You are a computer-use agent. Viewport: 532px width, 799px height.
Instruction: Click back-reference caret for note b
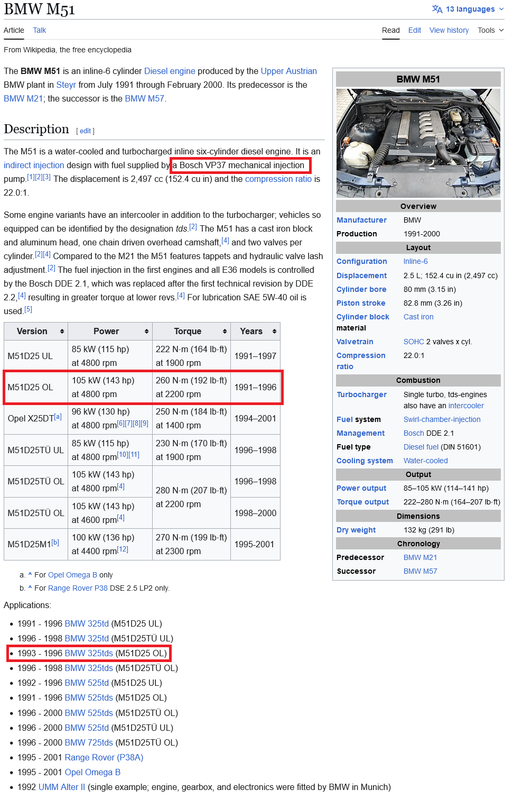coord(30,587)
